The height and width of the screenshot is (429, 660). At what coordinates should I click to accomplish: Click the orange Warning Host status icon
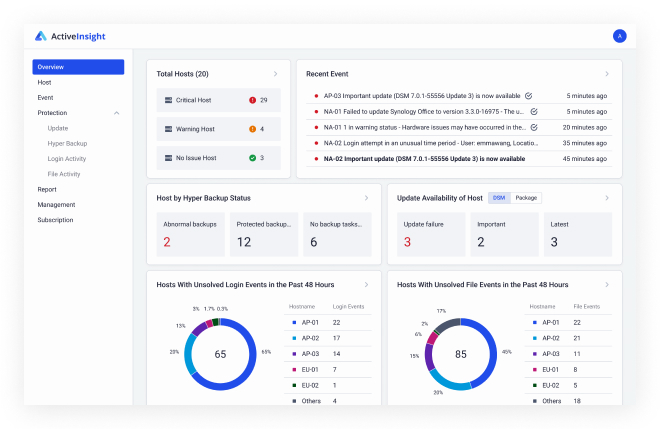(x=252, y=129)
